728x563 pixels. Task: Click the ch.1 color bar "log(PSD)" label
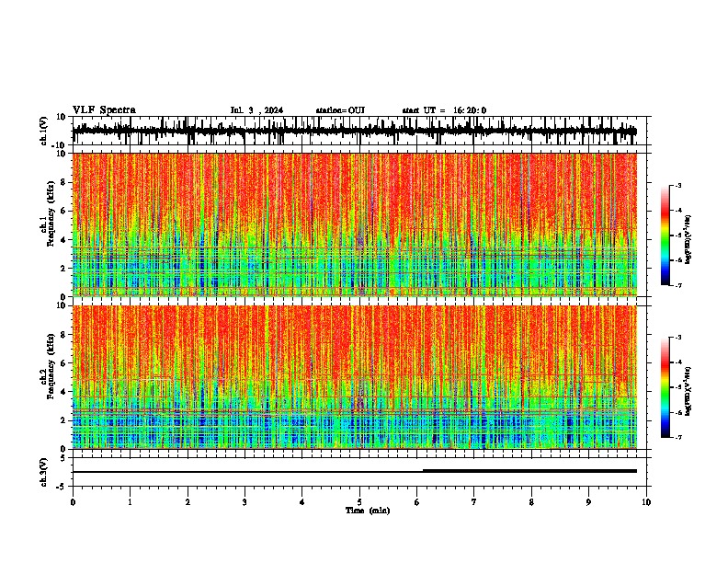(x=688, y=240)
